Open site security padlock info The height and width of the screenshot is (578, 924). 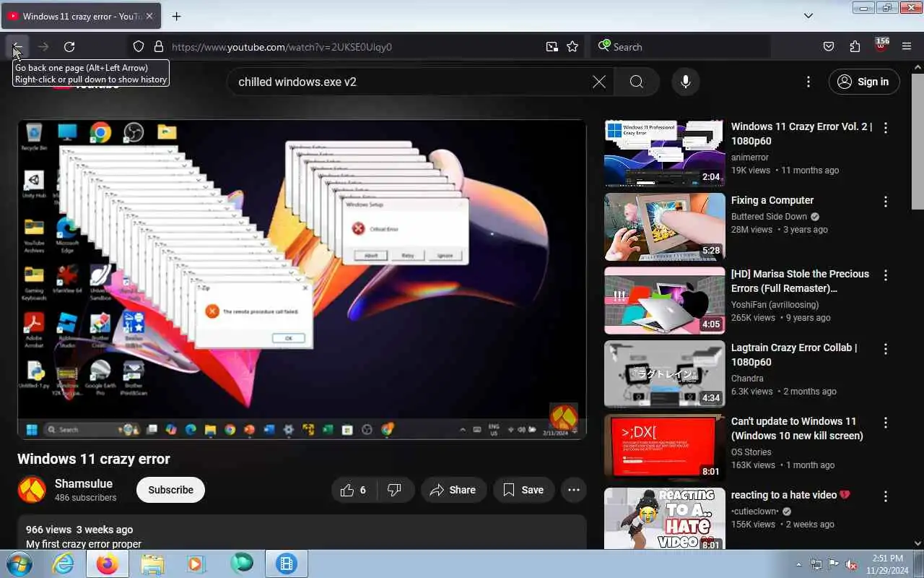click(x=159, y=47)
